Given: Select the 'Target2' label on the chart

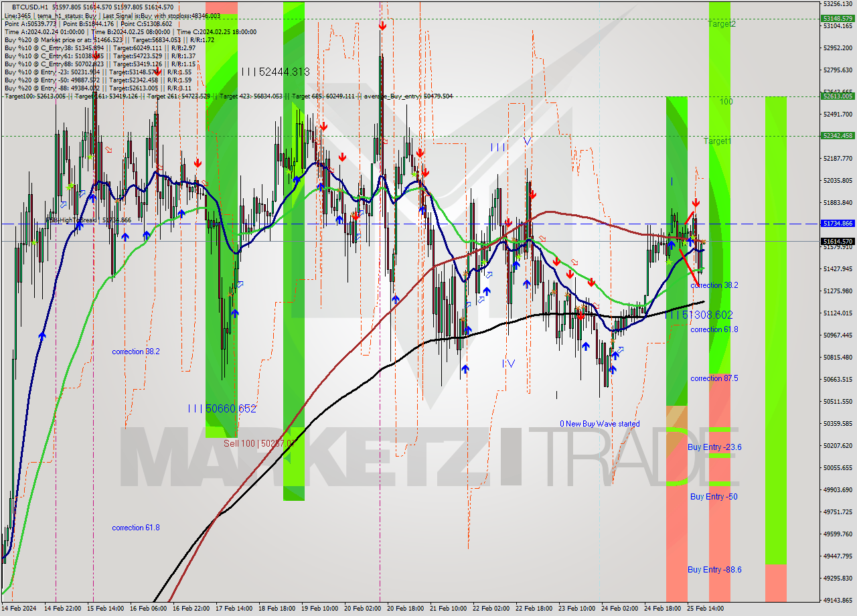Looking at the screenshot, I should [722, 24].
